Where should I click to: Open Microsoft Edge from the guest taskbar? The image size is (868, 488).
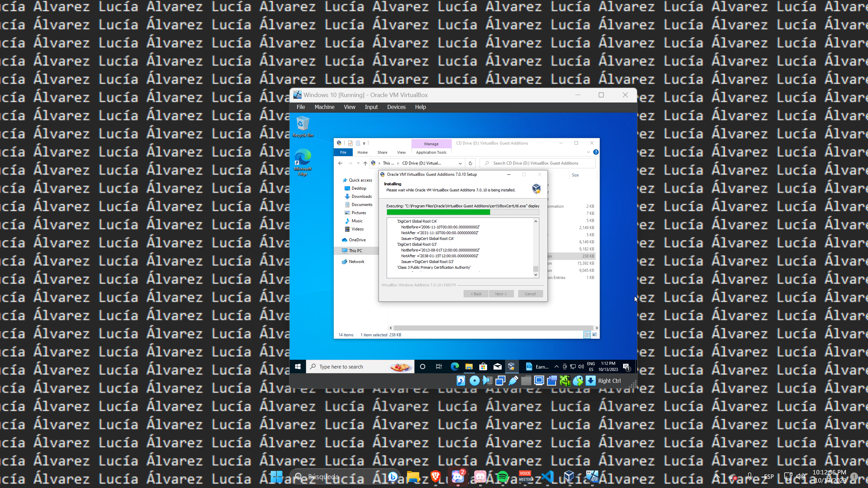point(454,367)
